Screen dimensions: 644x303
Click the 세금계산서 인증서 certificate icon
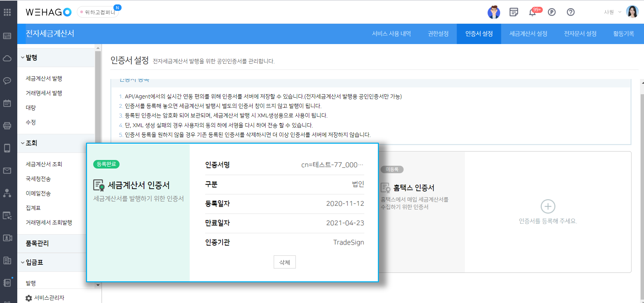pyautogui.click(x=99, y=185)
